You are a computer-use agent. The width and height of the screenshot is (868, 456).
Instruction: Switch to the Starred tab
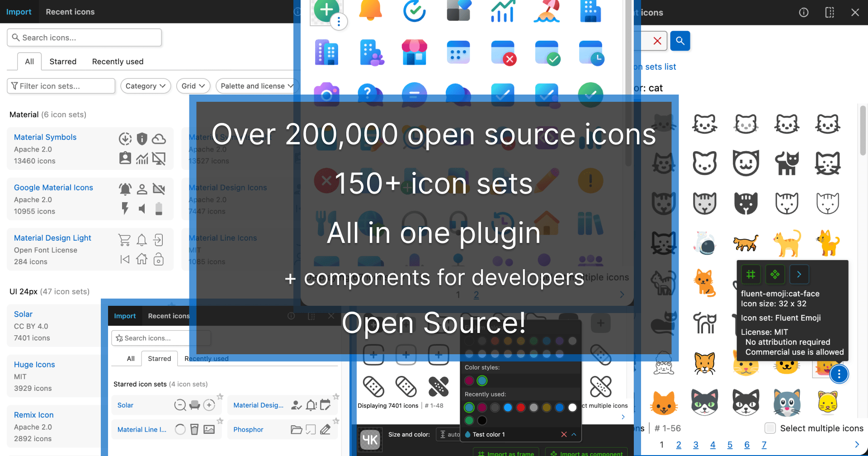click(x=62, y=61)
